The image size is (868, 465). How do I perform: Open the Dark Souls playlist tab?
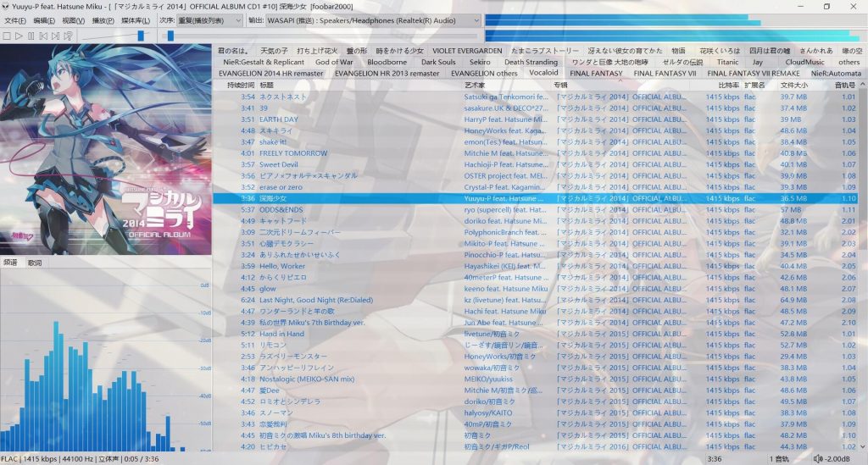pyautogui.click(x=438, y=62)
